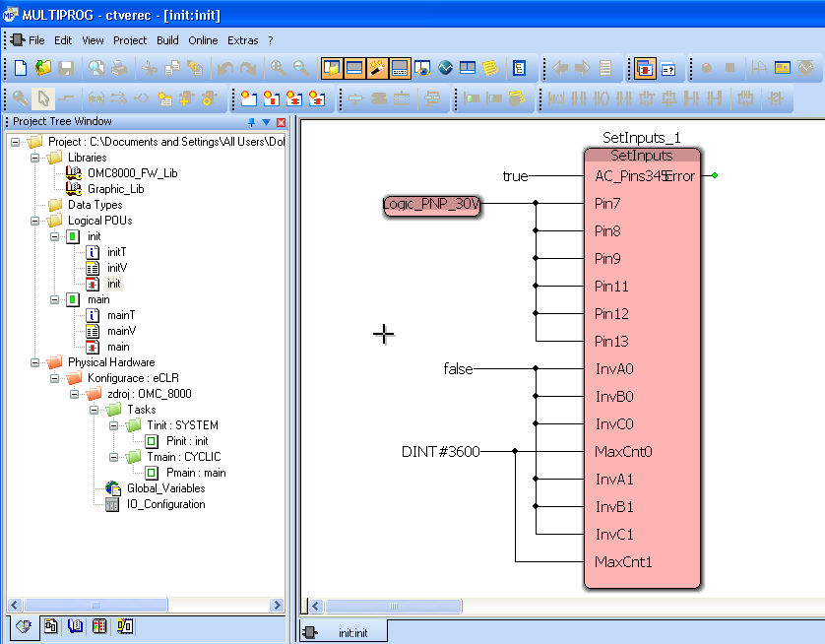The image size is (825, 644).
Task: Switch to the Instances tree tab icon
Action: pos(125,626)
